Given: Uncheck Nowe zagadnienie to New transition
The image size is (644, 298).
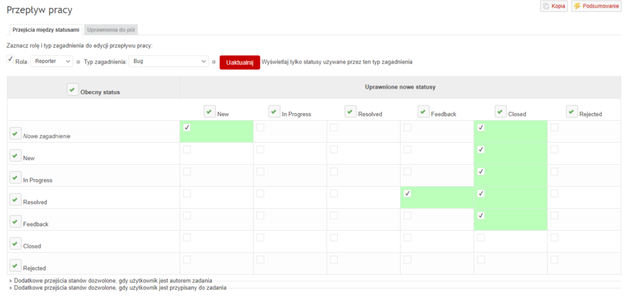Looking at the screenshot, I should tap(187, 128).
